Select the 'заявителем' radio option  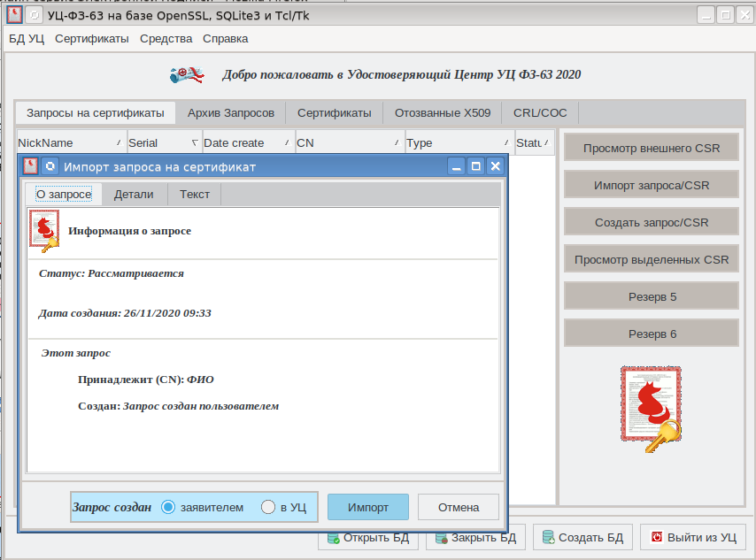pyautogui.click(x=168, y=507)
